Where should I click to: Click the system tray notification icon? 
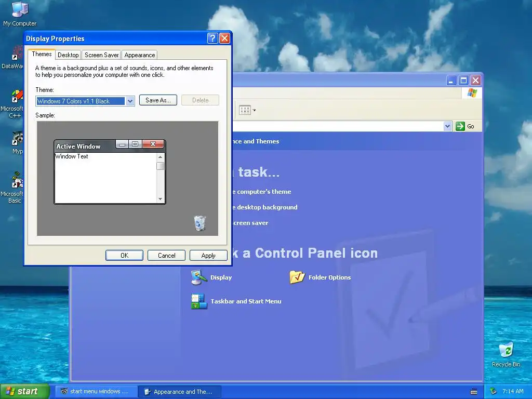[493, 392]
